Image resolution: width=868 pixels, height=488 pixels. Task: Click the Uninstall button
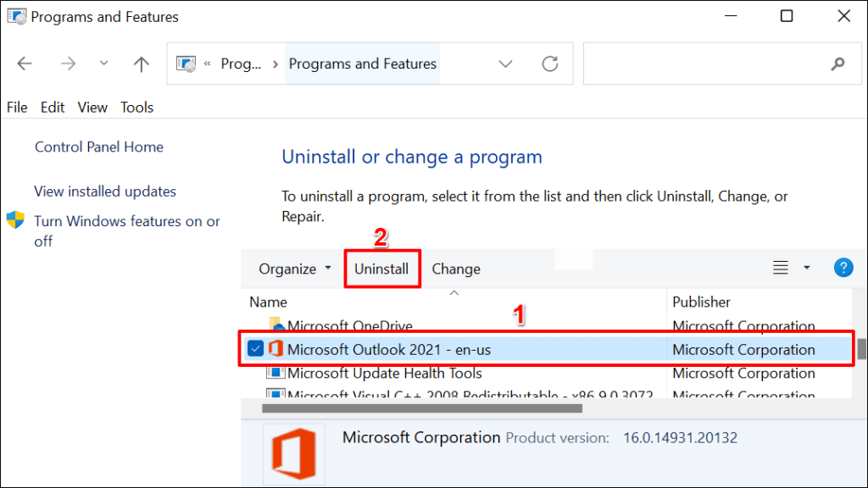tap(381, 269)
